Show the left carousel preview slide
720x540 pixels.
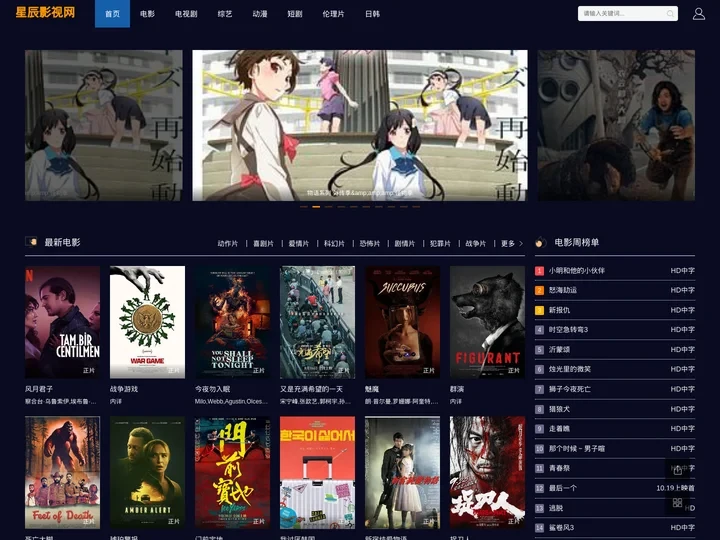coord(104,125)
